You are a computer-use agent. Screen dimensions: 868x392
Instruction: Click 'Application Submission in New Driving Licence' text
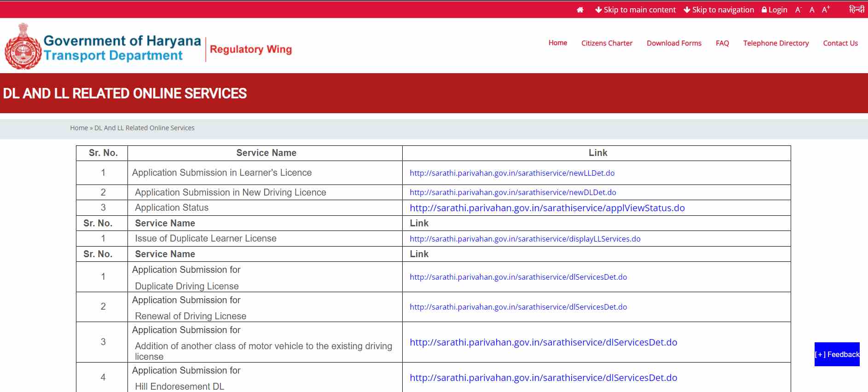click(x=231, y=192)
